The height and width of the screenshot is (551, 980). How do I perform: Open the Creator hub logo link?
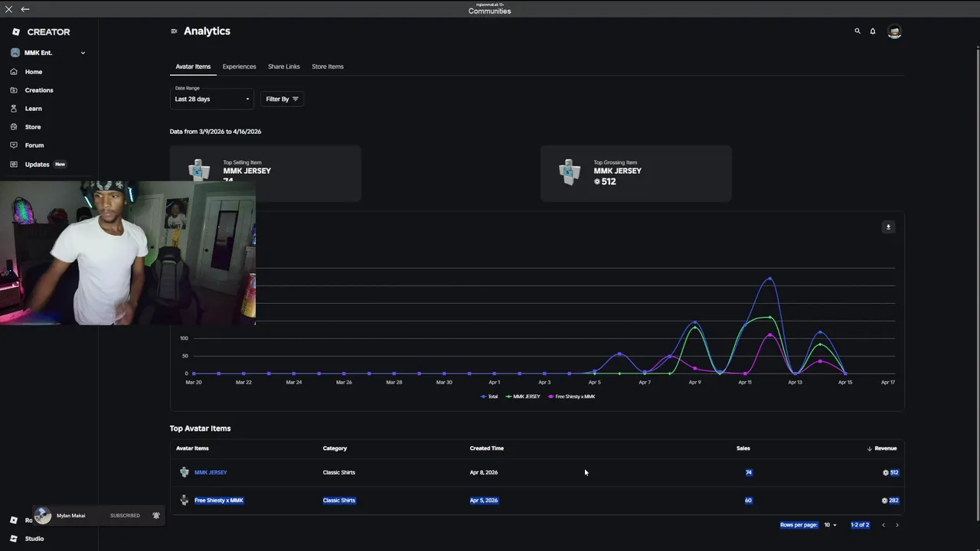tap(41, 32)
